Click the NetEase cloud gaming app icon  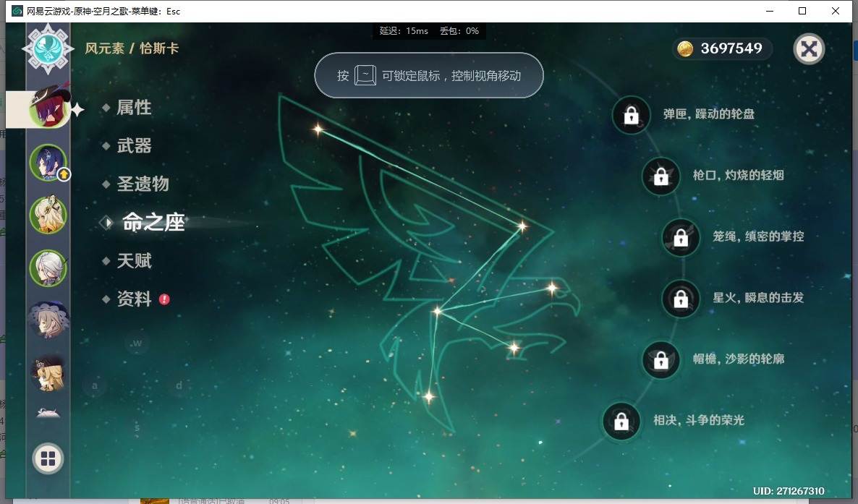click(x=17, y=11)
